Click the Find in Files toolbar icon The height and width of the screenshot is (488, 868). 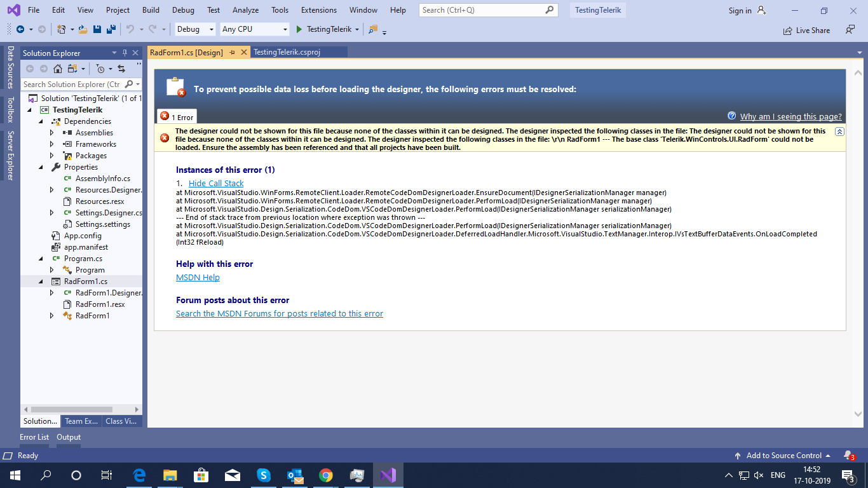tap(373, 29)
